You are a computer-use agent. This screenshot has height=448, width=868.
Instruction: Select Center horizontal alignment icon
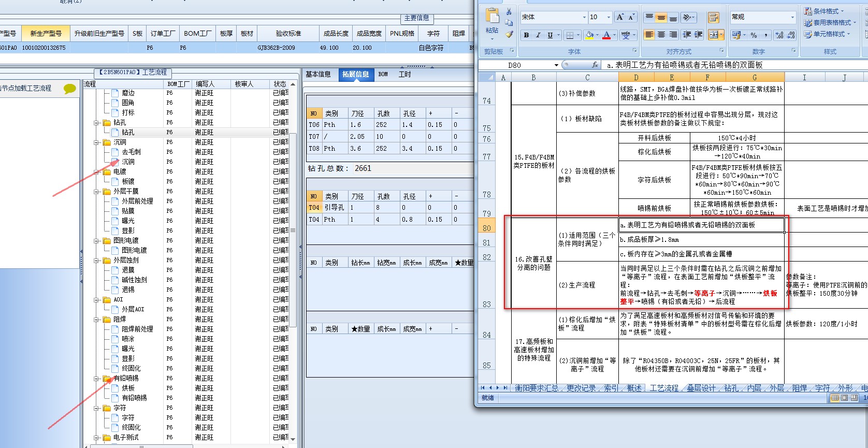tap(661, 35)
